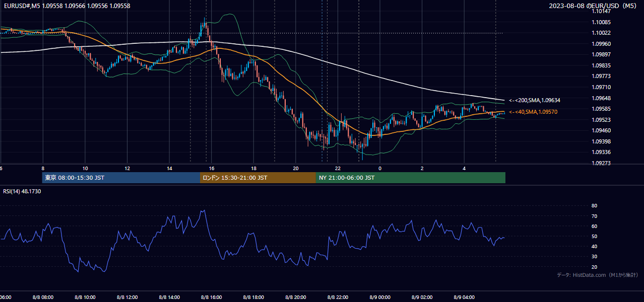Click the 8/8 18:00 date axis label
The height and width of the screenshot is (302, 644).
tap(254, 297)
